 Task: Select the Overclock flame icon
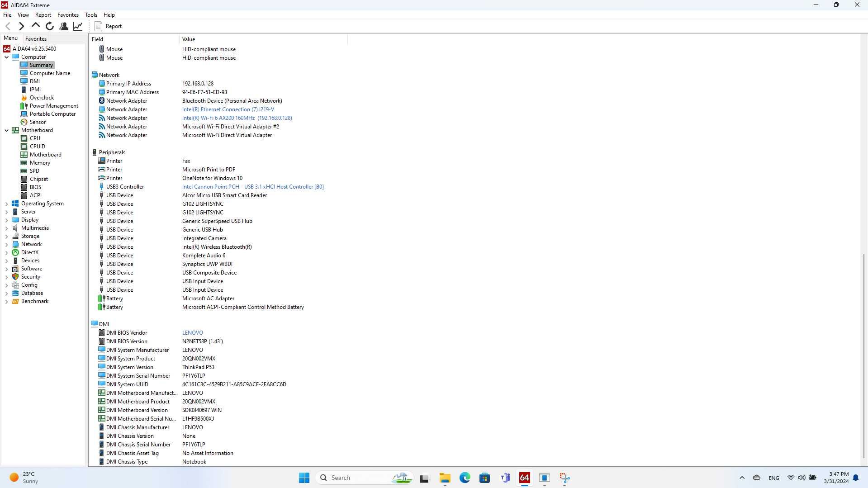(24, 98)
